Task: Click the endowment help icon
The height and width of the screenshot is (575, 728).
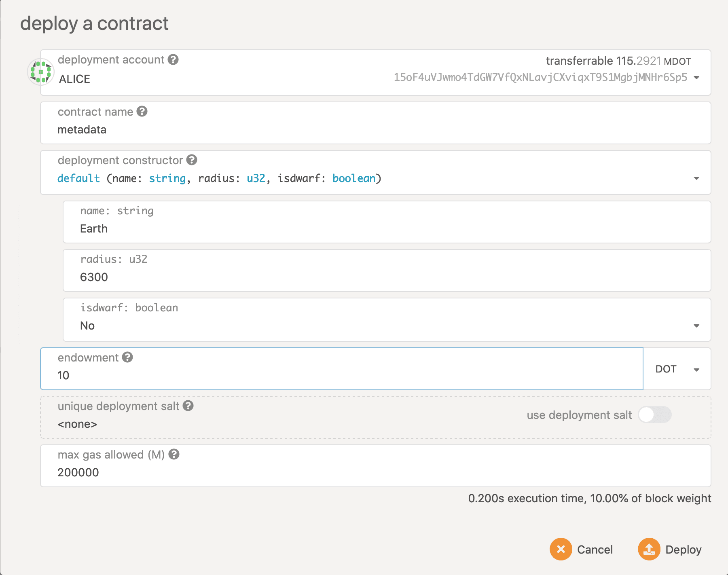Action: point(127,357)
